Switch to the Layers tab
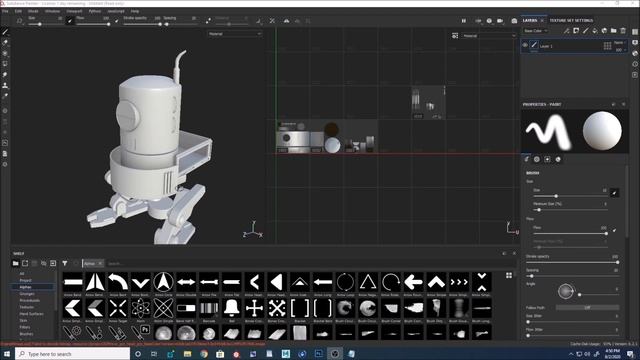This screenshot has width=640, height=360. click(x=530, y=20)
